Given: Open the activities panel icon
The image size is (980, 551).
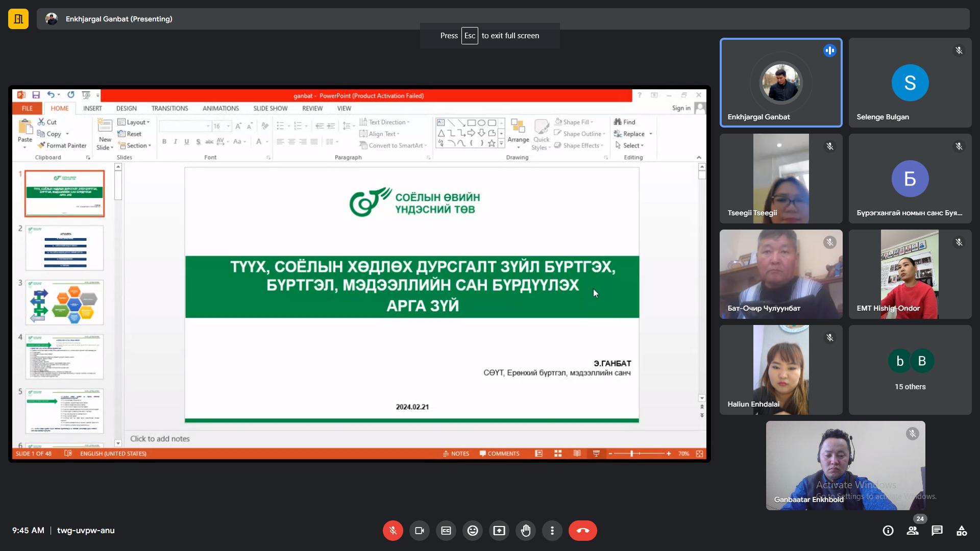Looking at the screenshot, I should pyautogui.click(x=962, y=531).
